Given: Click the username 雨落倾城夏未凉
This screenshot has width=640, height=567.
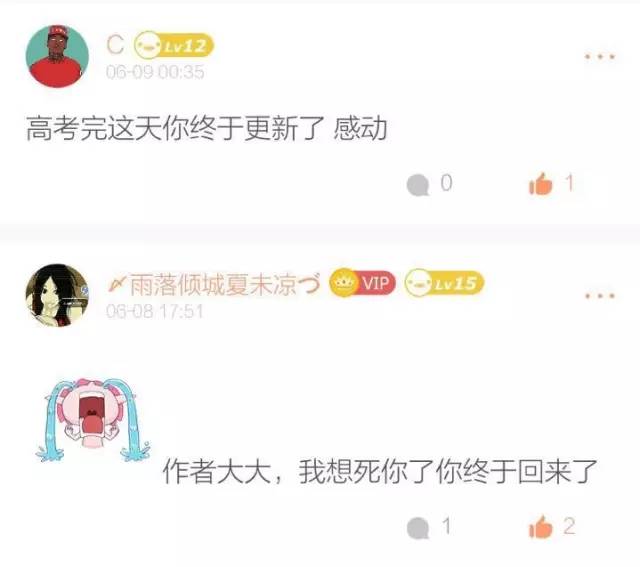Looking at the screenshot, I should tap(213, 284).
